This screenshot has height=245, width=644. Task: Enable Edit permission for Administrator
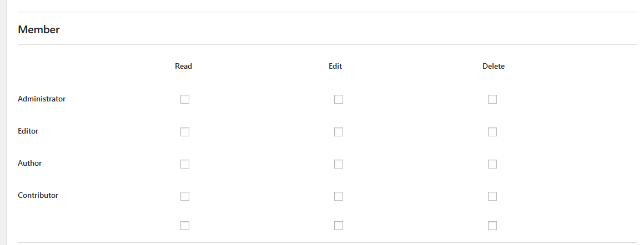[339, 99]
